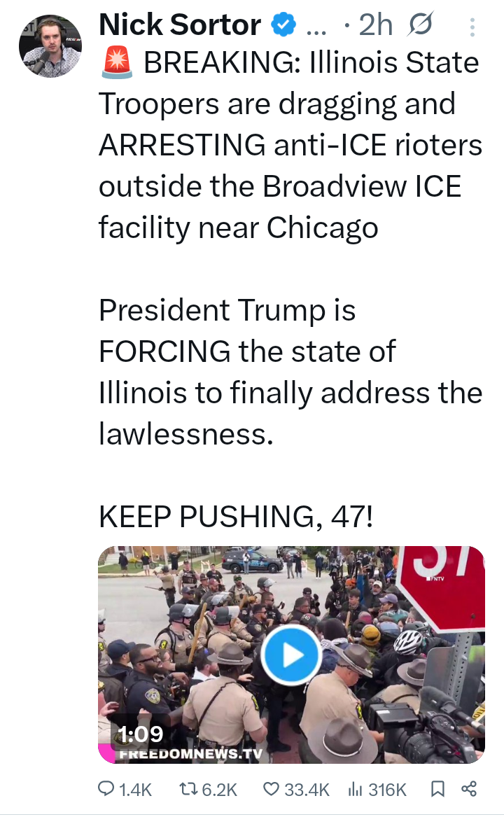The width and height of the screenshot is (504, 817).
Task: View analytics via the bar chart icon
Action: coord(355,790)
